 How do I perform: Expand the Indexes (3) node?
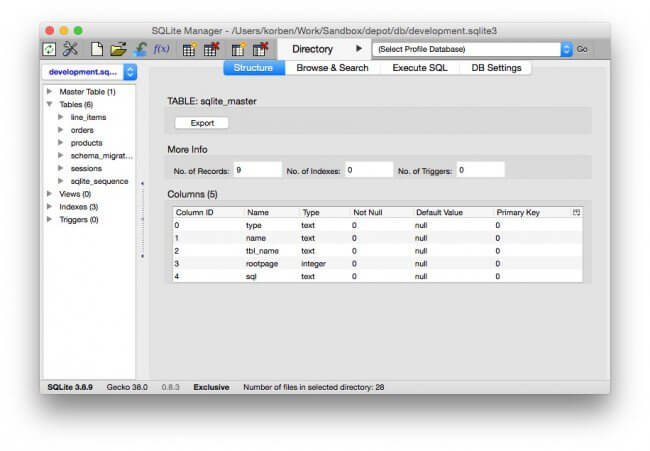(x=49, y=206)
